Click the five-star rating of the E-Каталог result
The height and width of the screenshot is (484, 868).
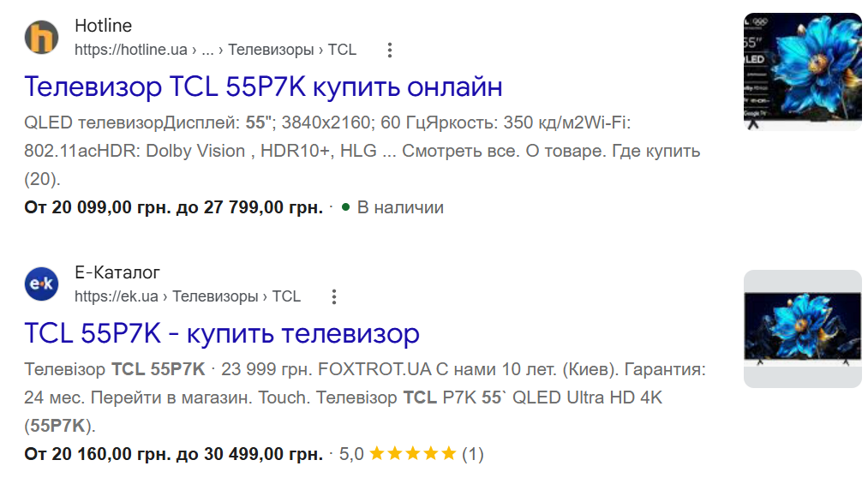click(x=413, y=453)
